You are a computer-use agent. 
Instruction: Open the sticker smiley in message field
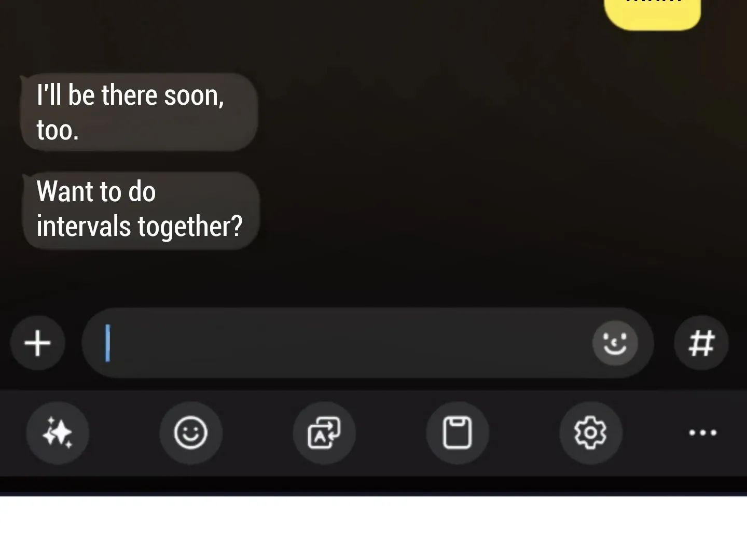click(x=615, y=343)
